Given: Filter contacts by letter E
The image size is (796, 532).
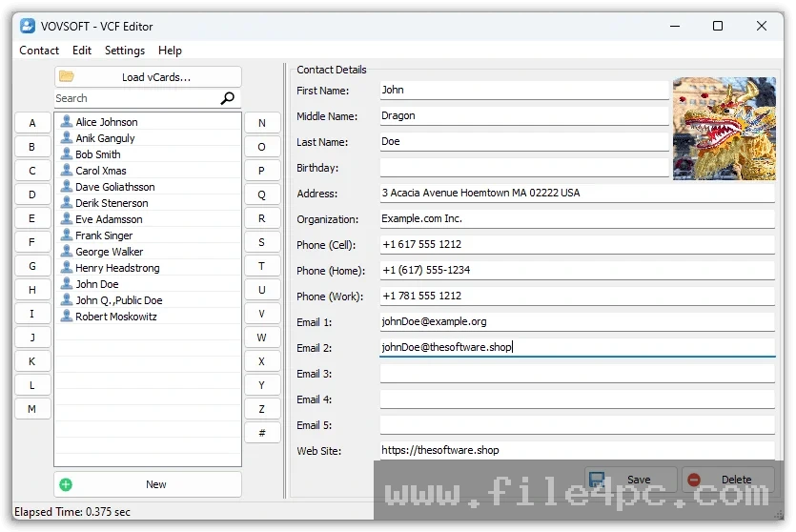Looking at the screenshot, I should pos(32,218).
